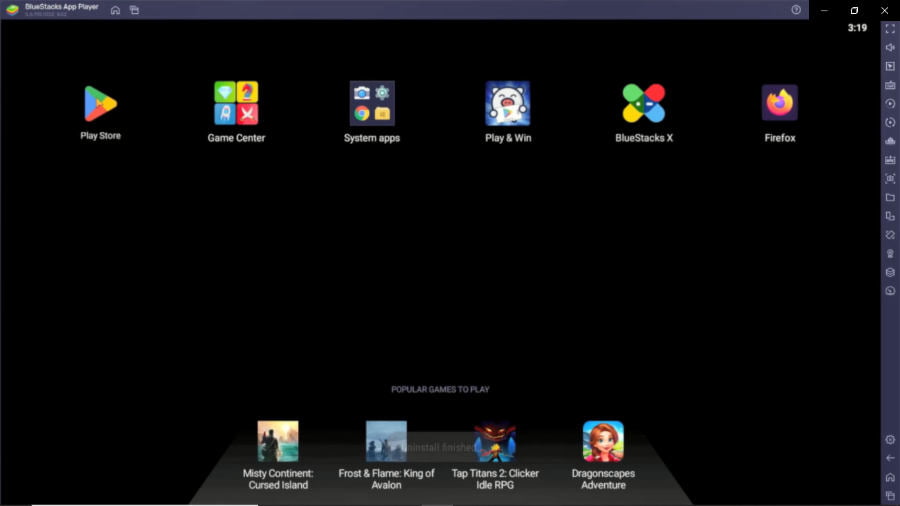The image size is (900, 506).
Task: Open Frost & Flame: King of Avalon
Action: click(x=386, y=441)
